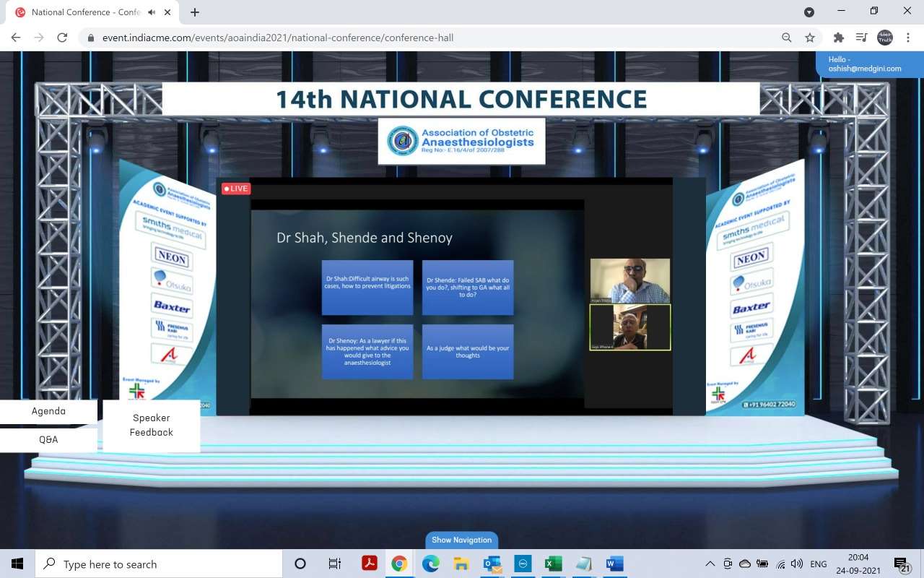Click the NEON sponsor logo on left banner
Image resolution: width=924 pixels, height=578 pixels.
pos(172,258)
